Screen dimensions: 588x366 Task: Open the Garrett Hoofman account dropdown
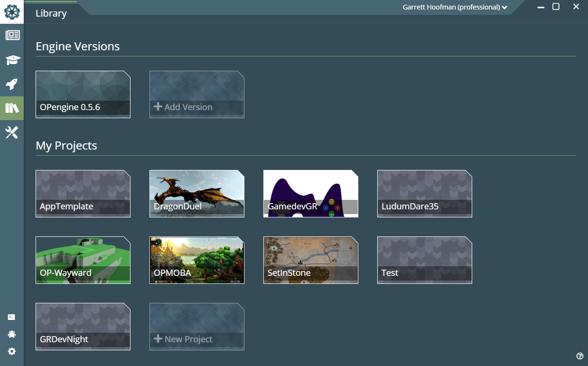[x=453, y=7]
